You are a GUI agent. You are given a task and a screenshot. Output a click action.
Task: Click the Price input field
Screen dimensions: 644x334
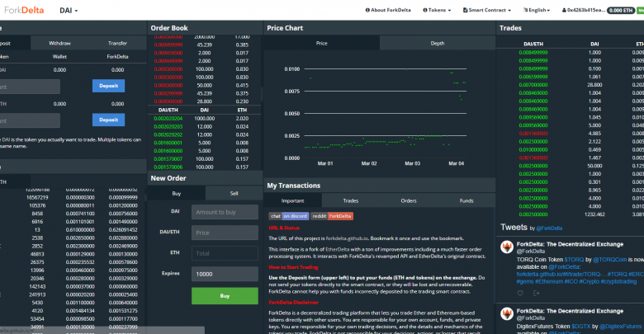tap(225, 233)
